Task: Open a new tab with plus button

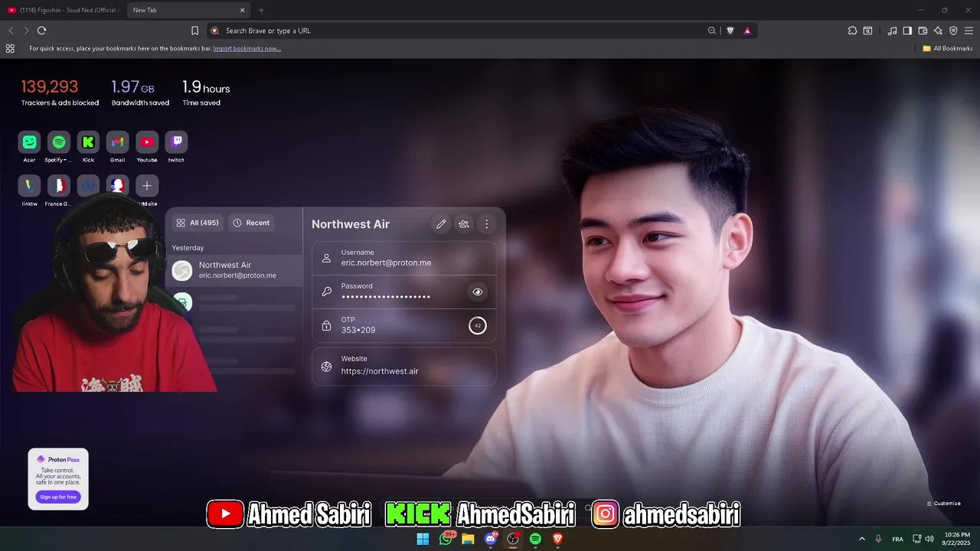Action: coord(261,10)
